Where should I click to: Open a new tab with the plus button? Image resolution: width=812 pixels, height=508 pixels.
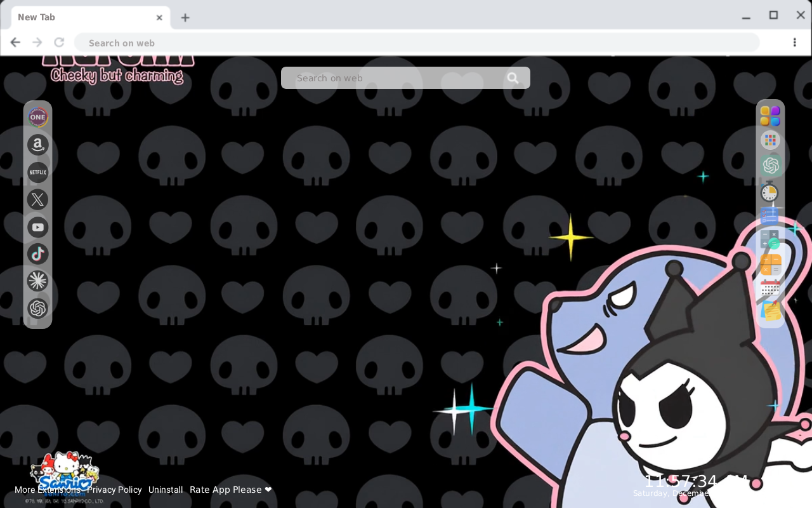click(x=185, y=18)
